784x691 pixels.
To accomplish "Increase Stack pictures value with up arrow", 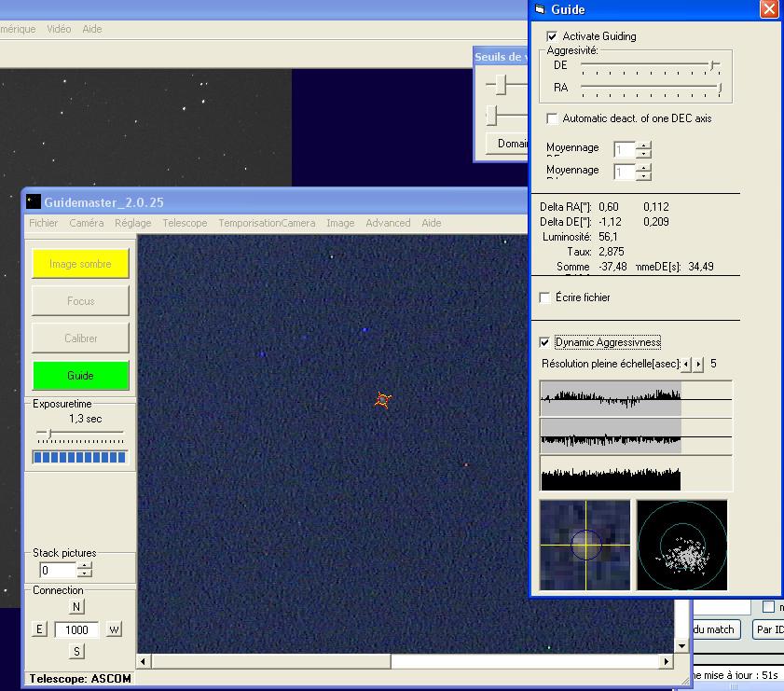I will tap(85, 565).
